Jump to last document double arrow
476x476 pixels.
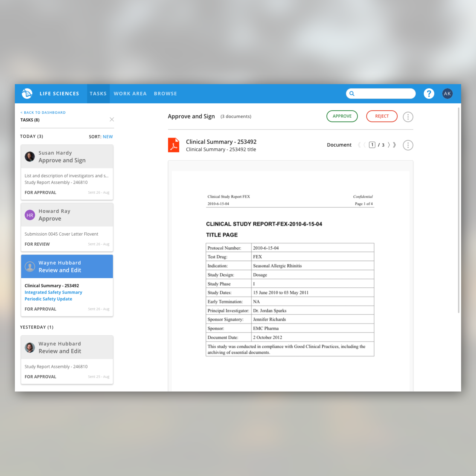[394, 145]
